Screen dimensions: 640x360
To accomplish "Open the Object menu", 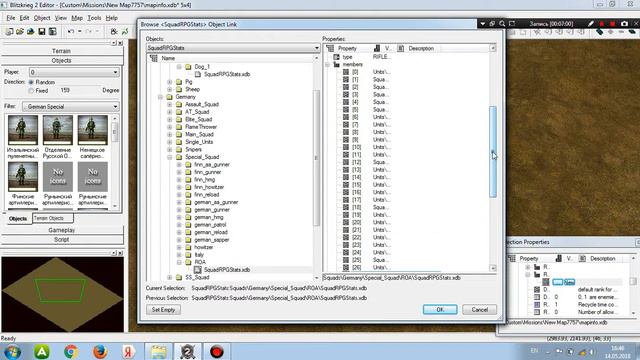I will [42, 18].
